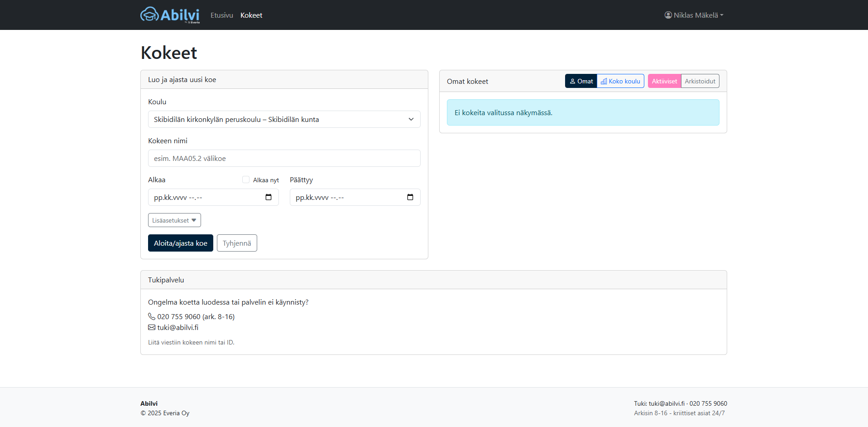The height and width of the screenshot is (427, 868).
Task: Open the Koulu school dropdown
Action: [x=284, y=119]
